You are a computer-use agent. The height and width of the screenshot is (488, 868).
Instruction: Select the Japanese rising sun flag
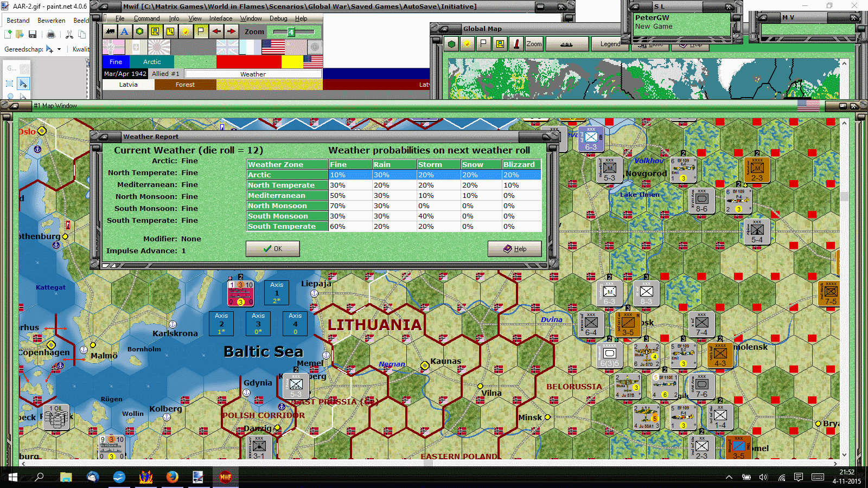[x=159, y=47]
